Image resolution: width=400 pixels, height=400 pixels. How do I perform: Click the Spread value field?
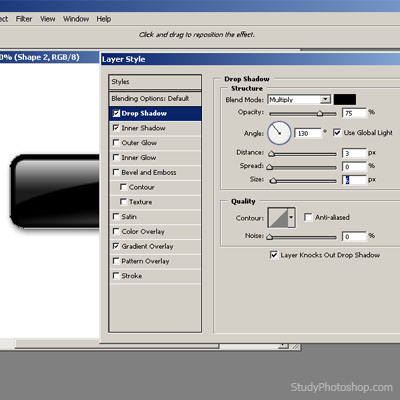point(354,167)
